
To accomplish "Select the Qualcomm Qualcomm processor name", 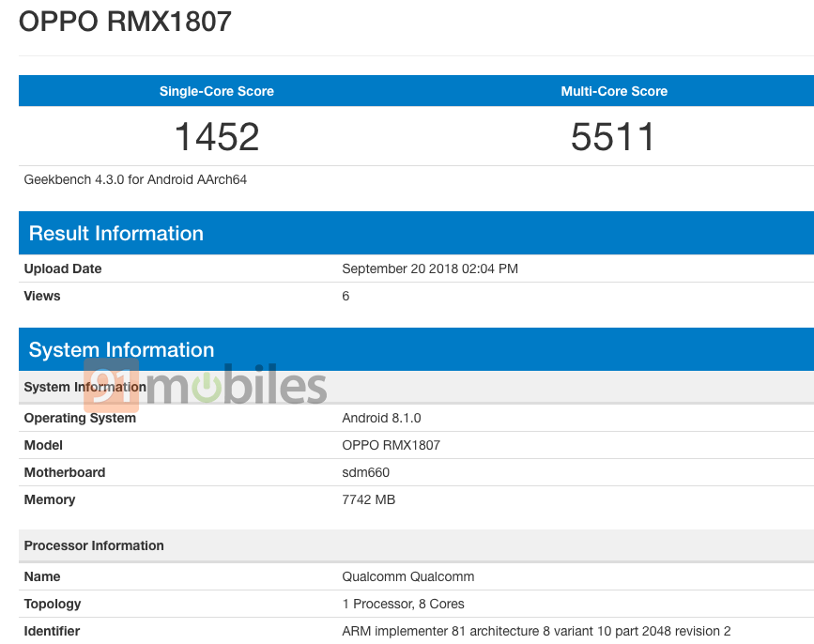I will [407, 576].
